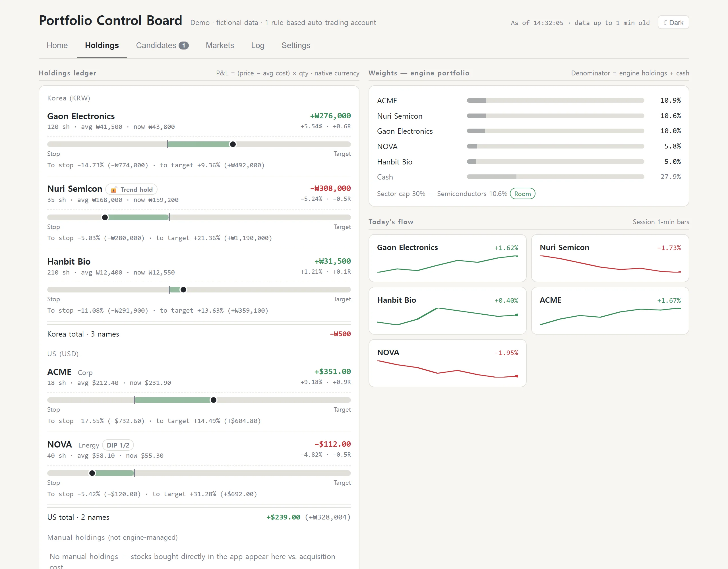Select Gaon Electronics holding name in ledger
This screenshot has height=569, width=728.
pyautogui.click(x=81, y=116)
